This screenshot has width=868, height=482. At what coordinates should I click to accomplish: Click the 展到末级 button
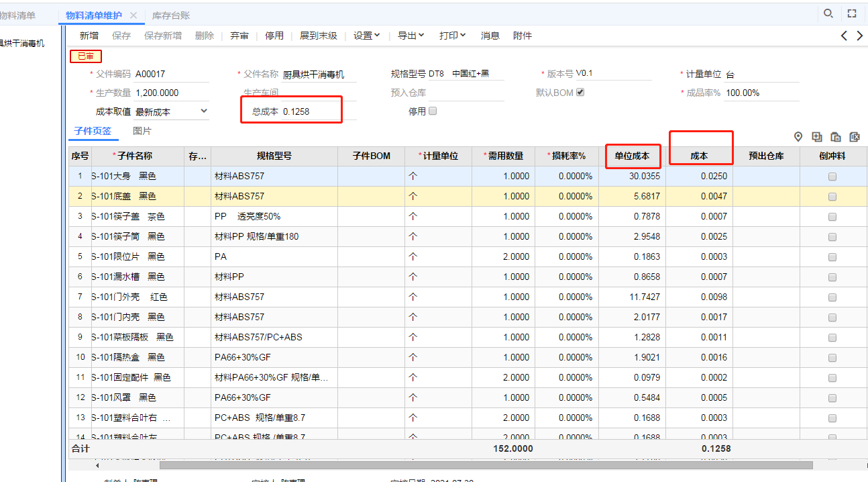[319, 36]
